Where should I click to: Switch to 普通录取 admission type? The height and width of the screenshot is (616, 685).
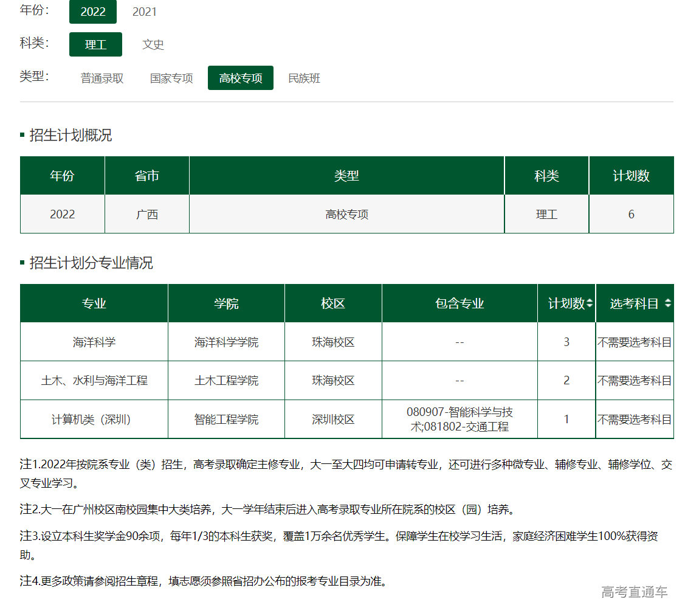coord(102,78)
